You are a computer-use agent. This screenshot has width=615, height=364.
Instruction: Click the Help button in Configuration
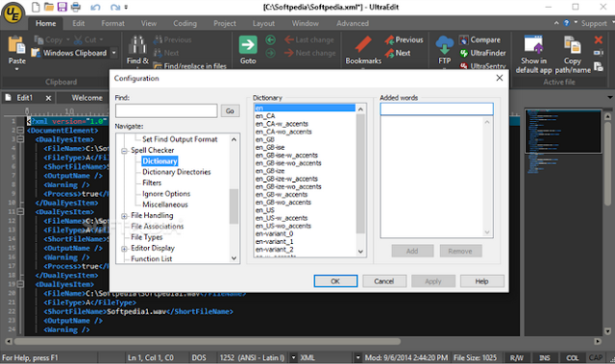click(x=482, y=281)
